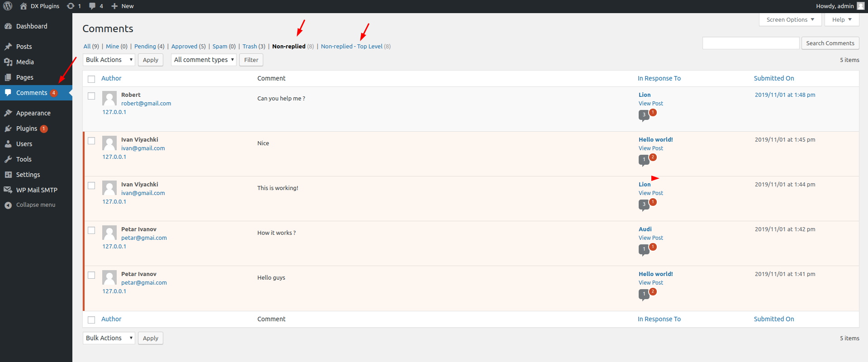Toggle select-all checkbox in table header

point(91,79)
